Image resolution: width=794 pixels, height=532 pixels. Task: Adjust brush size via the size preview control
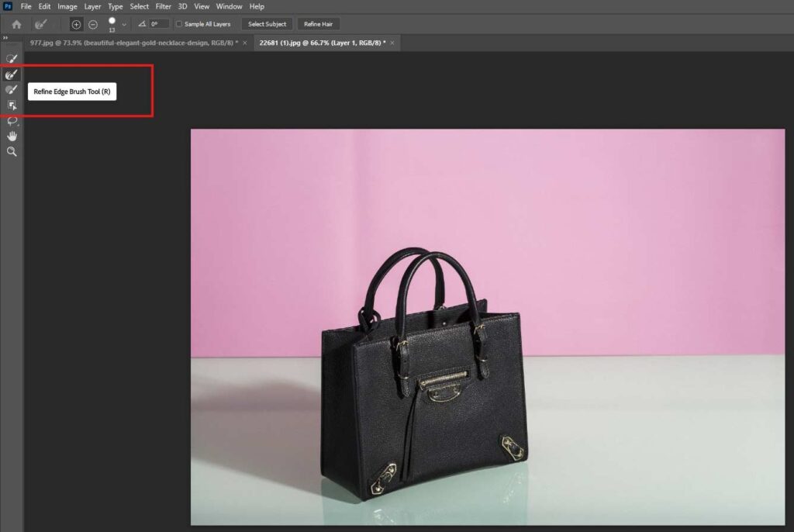(111, 22)
